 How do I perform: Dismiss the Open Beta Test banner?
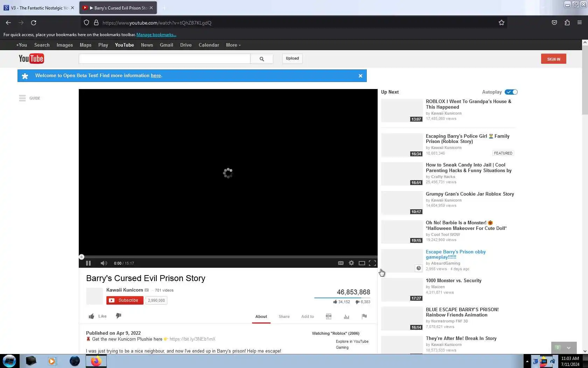360,76
